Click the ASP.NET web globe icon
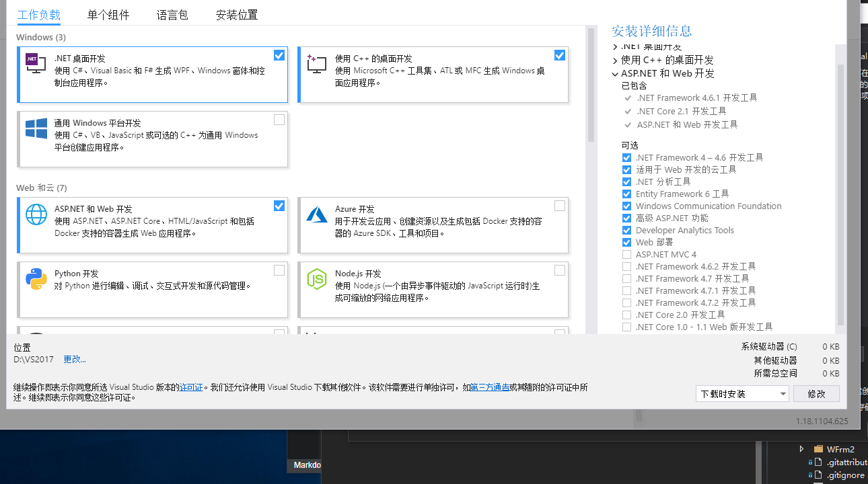This screenshot has width=868, height=484. point(36,214)
